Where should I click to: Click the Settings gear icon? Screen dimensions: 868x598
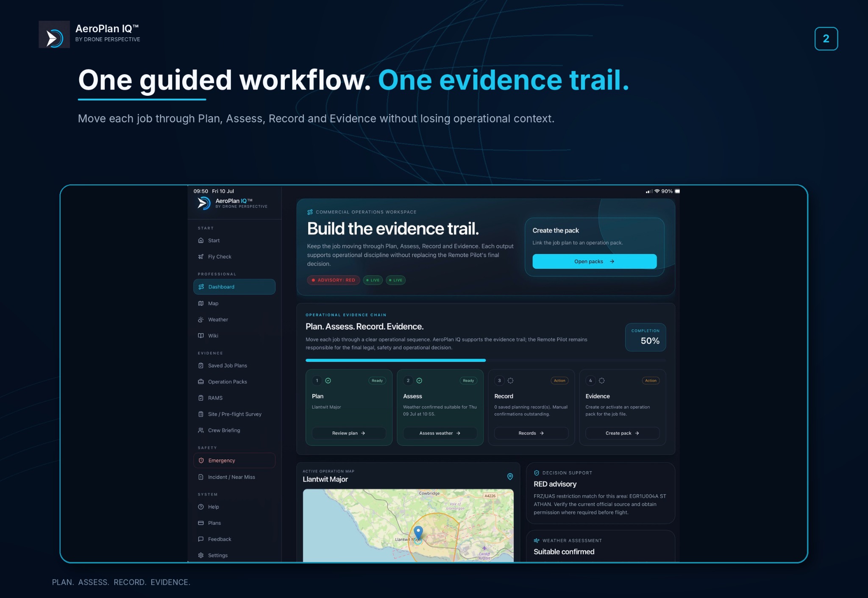click(201, 555)
